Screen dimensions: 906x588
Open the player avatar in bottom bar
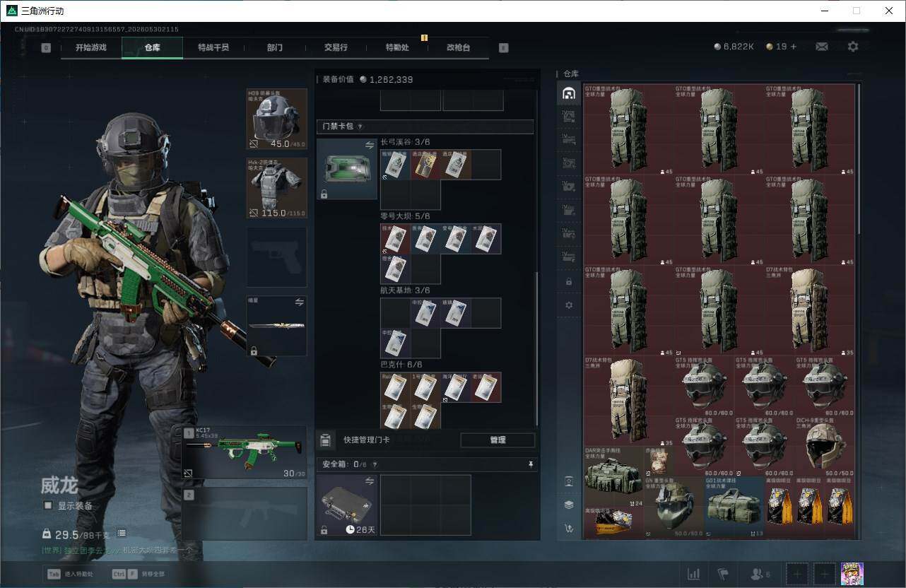[852, 574]
